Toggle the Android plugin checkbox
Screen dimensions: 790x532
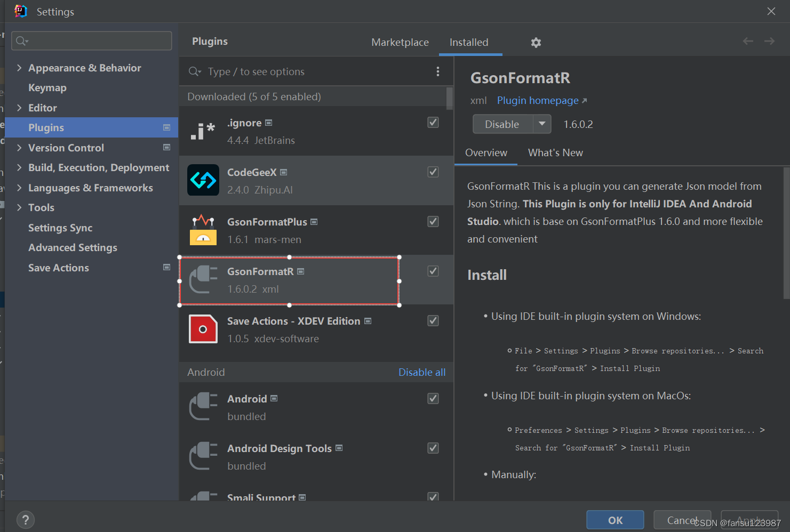coord(433,399)
